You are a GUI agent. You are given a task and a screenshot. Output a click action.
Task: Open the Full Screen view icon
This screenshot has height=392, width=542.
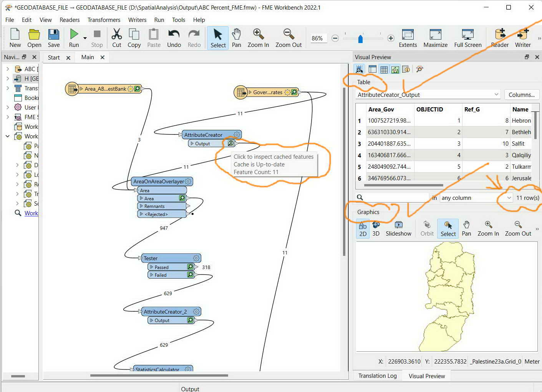[x=467, y=38]
